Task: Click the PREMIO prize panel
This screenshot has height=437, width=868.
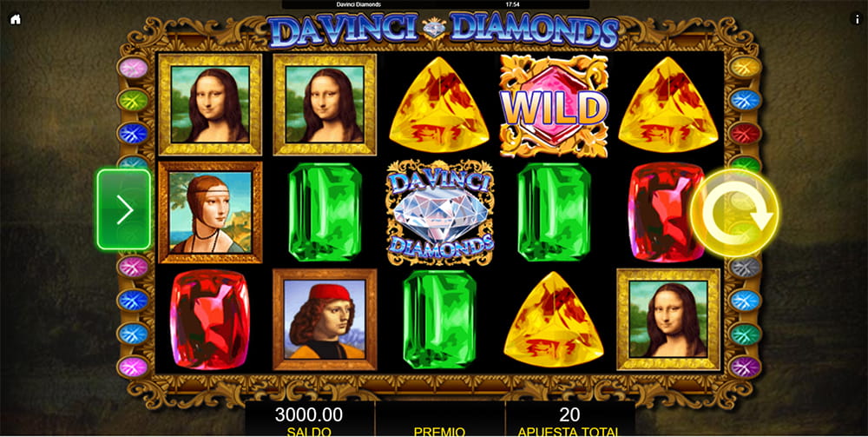Action: click(x=439, y=420)
